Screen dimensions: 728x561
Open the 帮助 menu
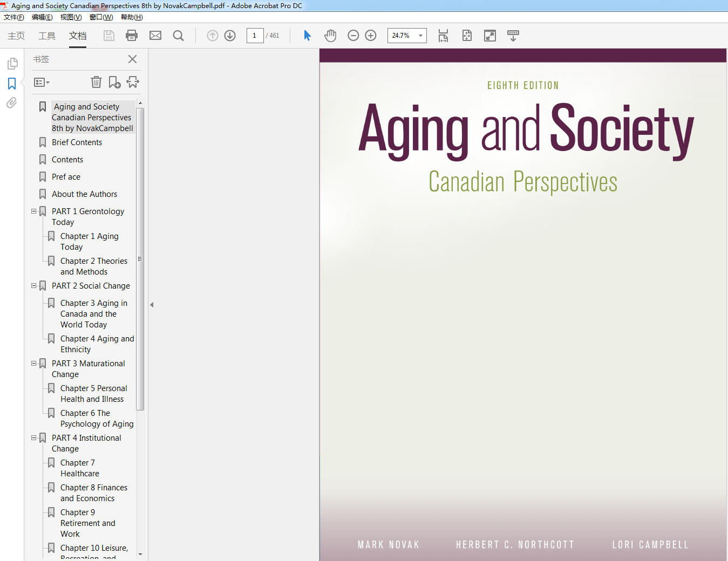pyautogui.click(x=132, y=17)
